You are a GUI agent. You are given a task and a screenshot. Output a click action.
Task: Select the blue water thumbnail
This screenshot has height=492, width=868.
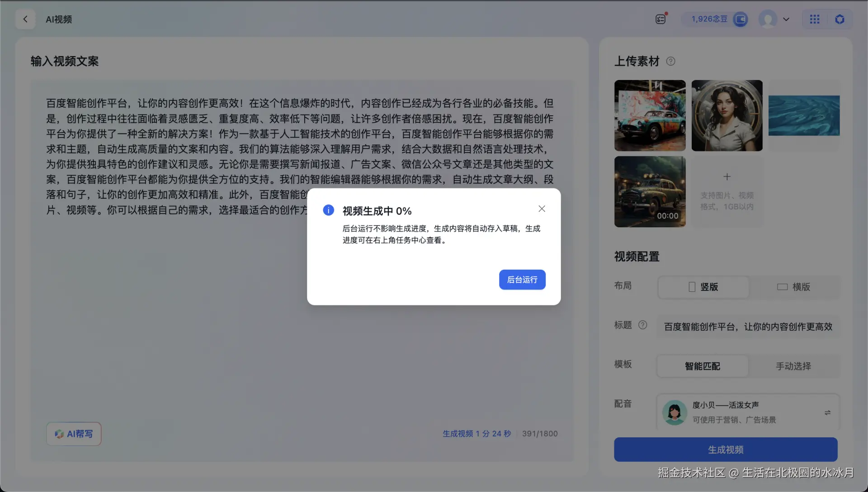pos(804,116)
